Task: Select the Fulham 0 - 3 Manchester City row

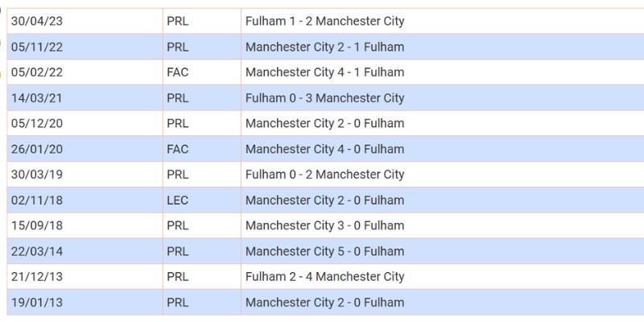Action: tap(324, 98)
